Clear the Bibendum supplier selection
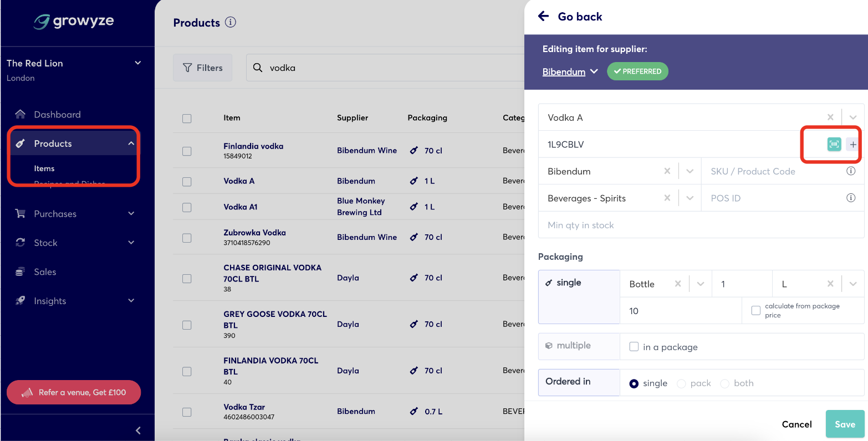This screenshot has width=868, height=441. pos(667,171)
